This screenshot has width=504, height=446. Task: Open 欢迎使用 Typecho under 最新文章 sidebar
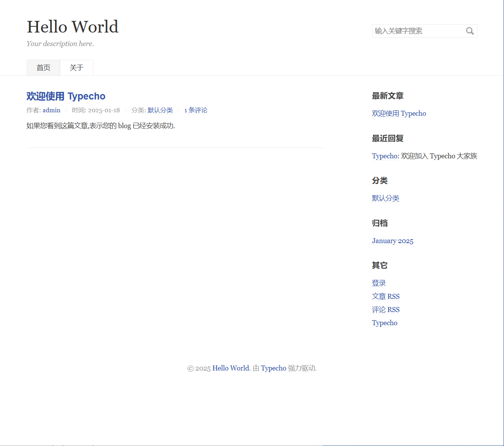(x=399, y=113)
